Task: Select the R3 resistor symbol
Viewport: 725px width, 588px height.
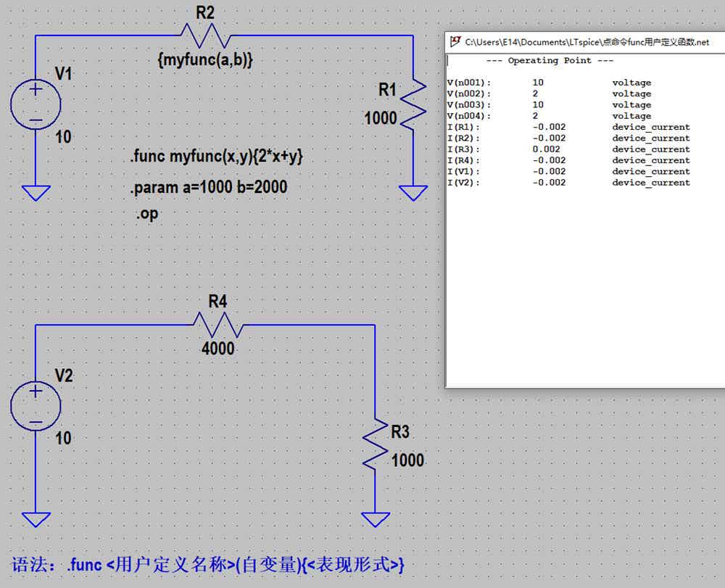Action: coord(375,444)
